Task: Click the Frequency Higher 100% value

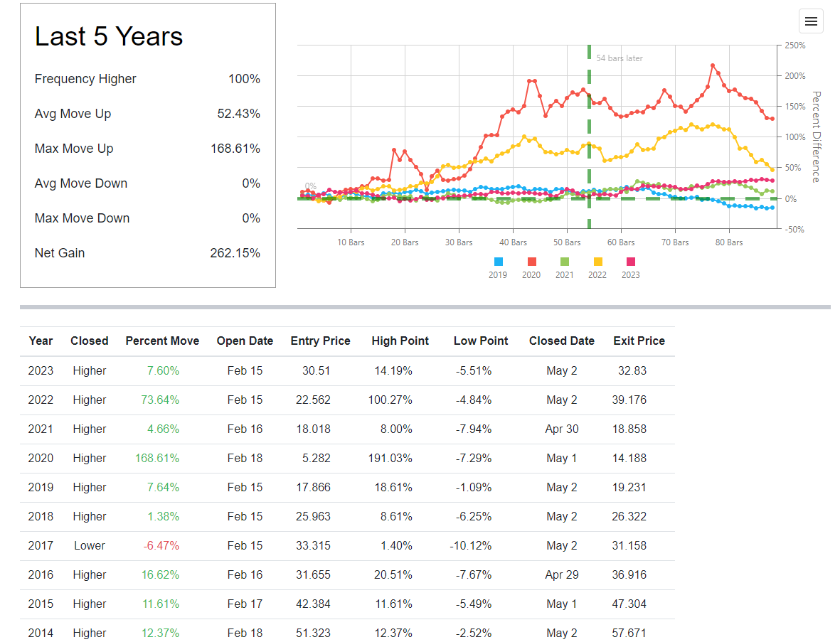Action: click(x=244, y=79)
